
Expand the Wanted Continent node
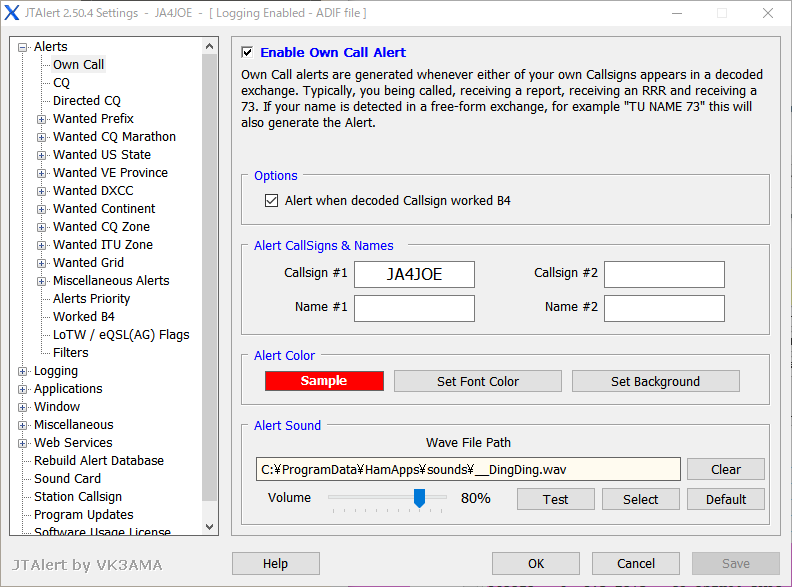coord(41,209)
